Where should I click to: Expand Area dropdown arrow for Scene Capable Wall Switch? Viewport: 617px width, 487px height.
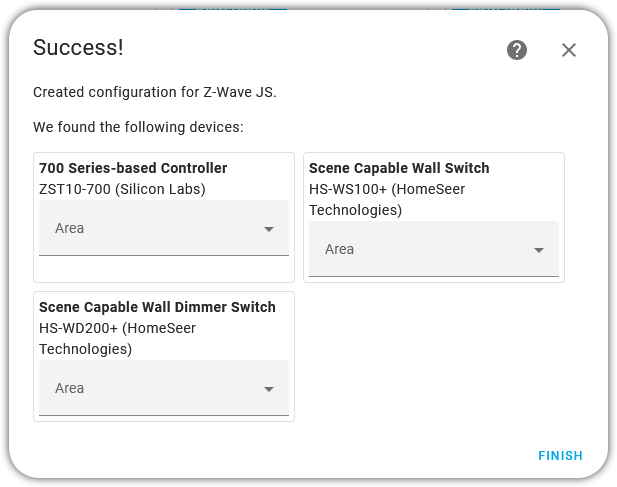[x=539, y=250]
